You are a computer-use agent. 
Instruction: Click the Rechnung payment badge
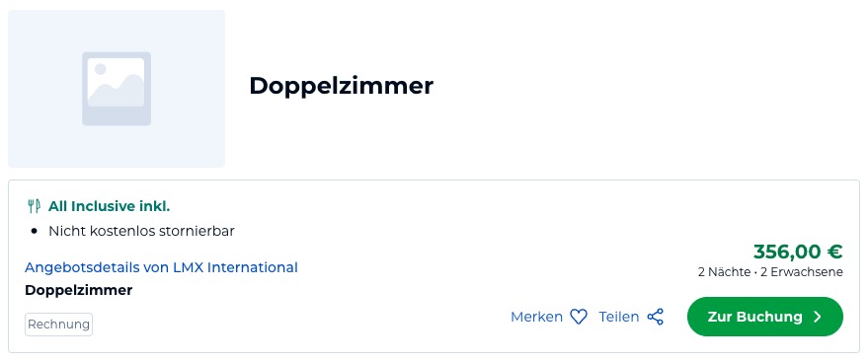coord(58,325)
